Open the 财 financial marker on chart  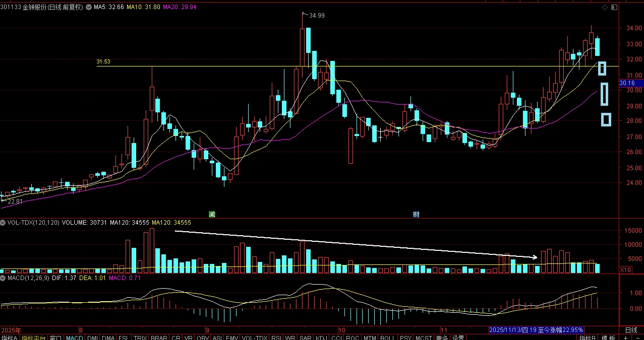417,214
